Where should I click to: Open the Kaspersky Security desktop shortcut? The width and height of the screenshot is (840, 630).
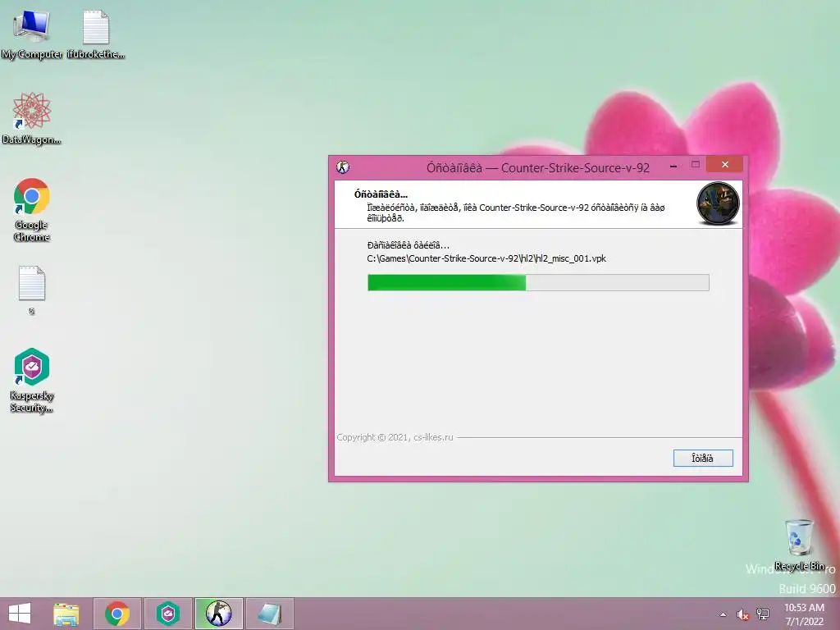tap(32, 381)
